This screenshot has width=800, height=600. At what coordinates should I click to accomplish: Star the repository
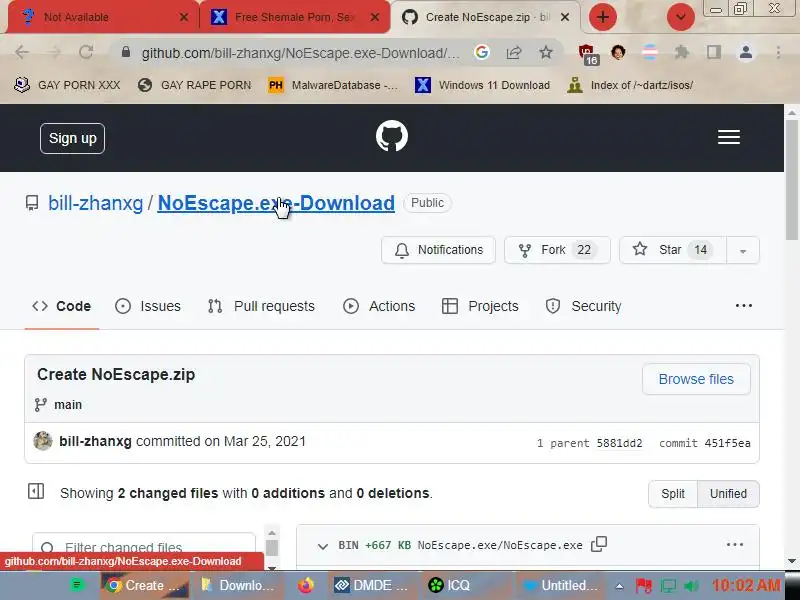[672, 250]
